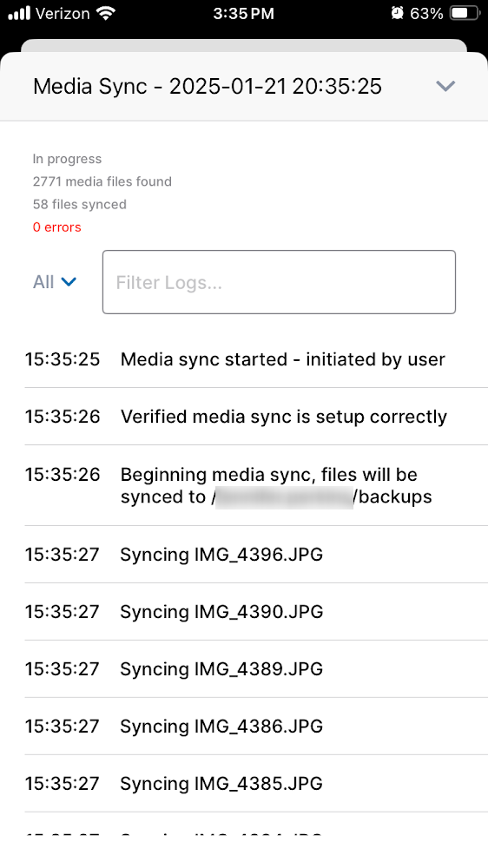Open the All log level dropdown
This screenshot has height=868, width=488.
(x=55, y=282)
